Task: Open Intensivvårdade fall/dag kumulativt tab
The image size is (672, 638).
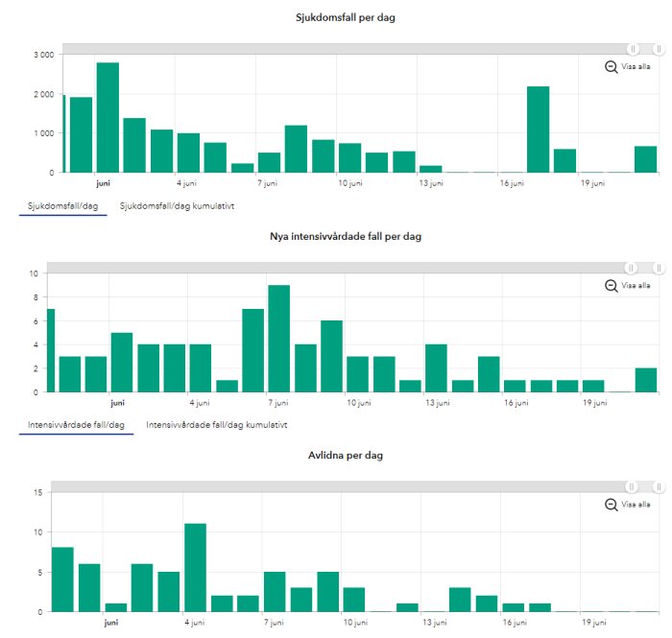Action: click(x=217, y=425)
